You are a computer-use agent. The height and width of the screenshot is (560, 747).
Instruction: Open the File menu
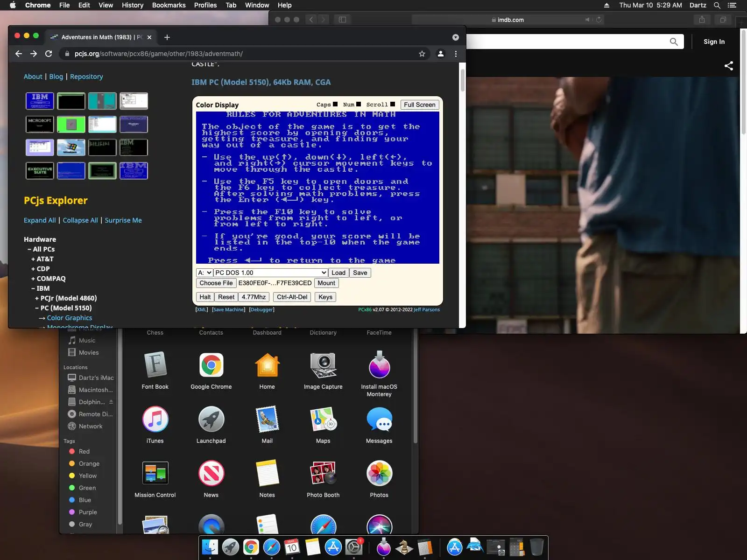[x=64, y=5]
